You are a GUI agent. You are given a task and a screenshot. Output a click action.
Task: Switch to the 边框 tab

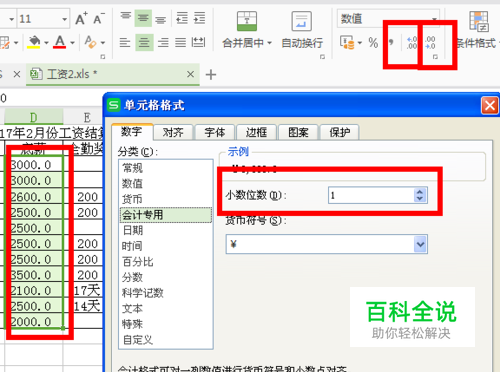256,133
